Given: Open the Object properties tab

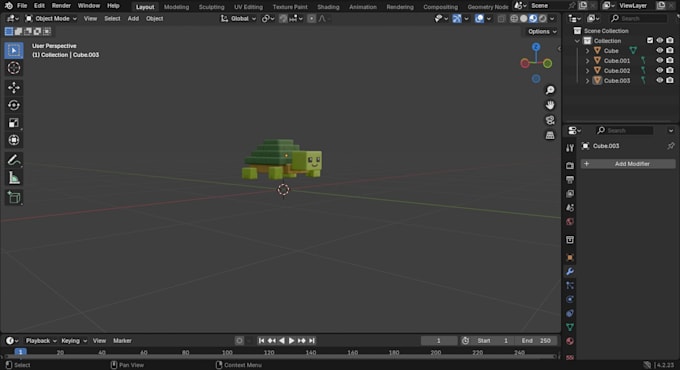Looking at the screenshot, I should (570, 258).
